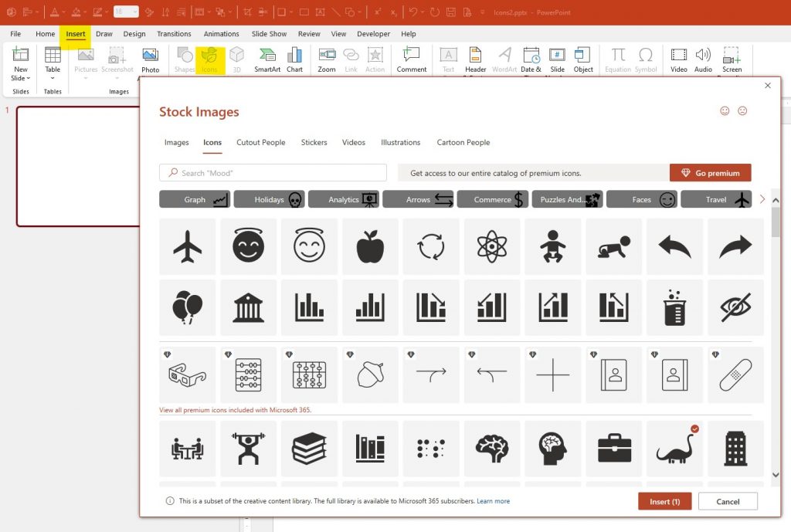Show more category chips with right arrow
Viewport: 791px width, 532px height.
click(762, 199)
